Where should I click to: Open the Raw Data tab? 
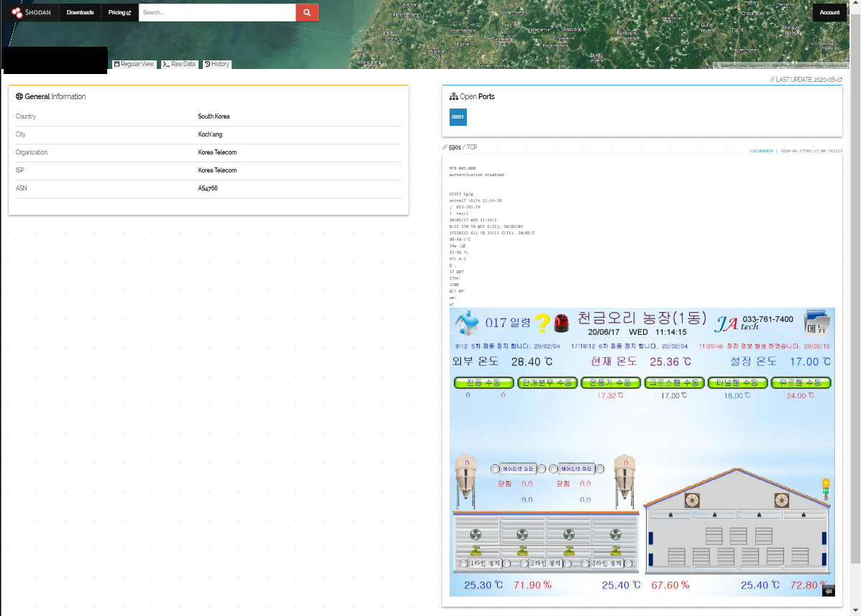[x=179, y=64]
